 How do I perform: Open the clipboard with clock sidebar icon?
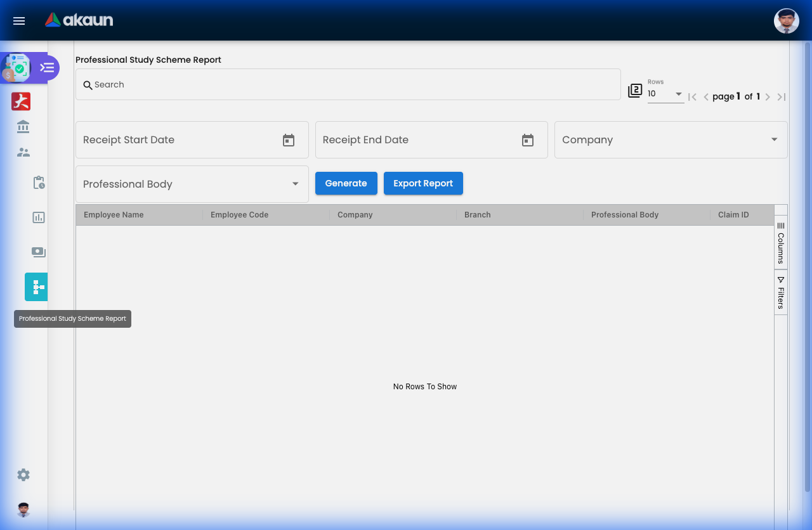point(39,183)
